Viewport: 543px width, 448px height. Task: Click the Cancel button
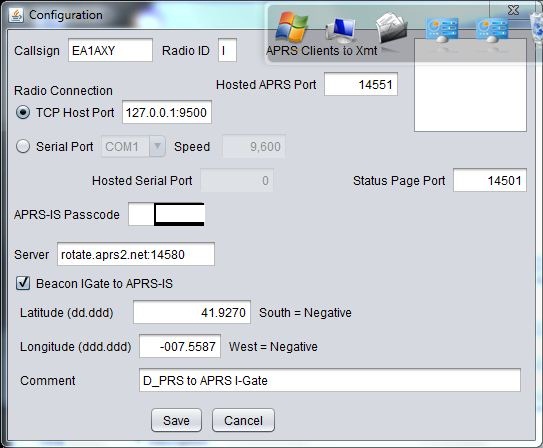(x=243, y=420)
